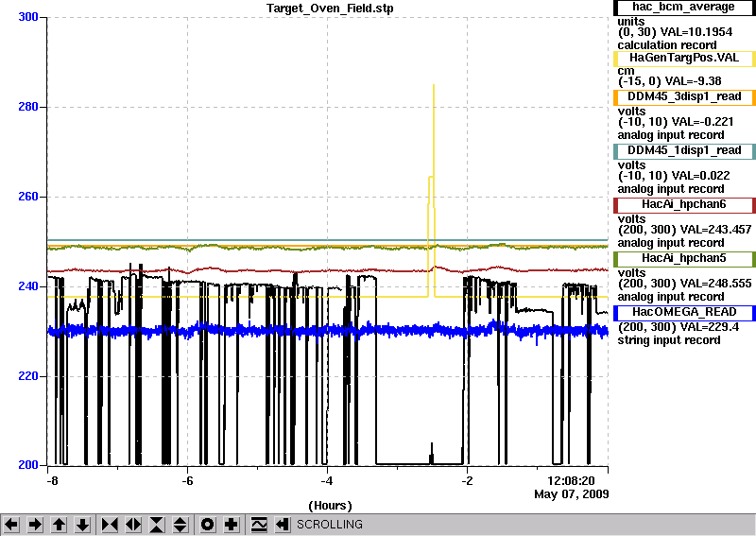Click the 220 y-axis label
Image resolution: width=756 pixels, height=536 pixels.
(x=28, y=376)
